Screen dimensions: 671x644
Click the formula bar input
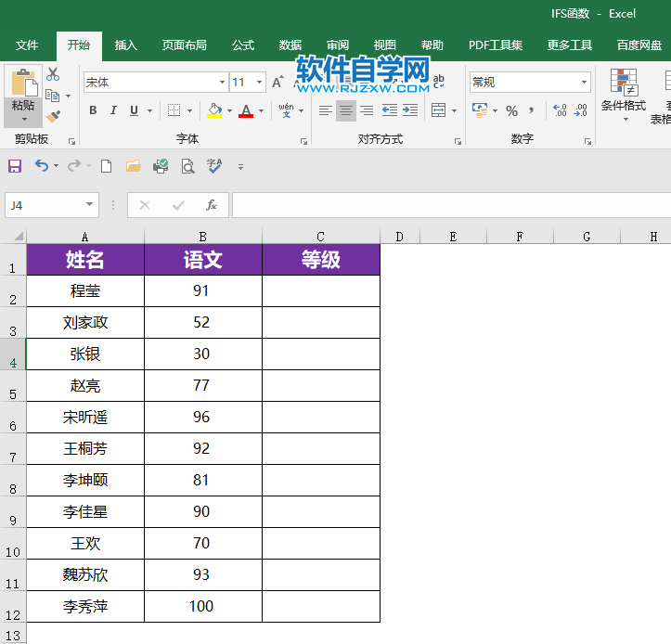[451, 205]
